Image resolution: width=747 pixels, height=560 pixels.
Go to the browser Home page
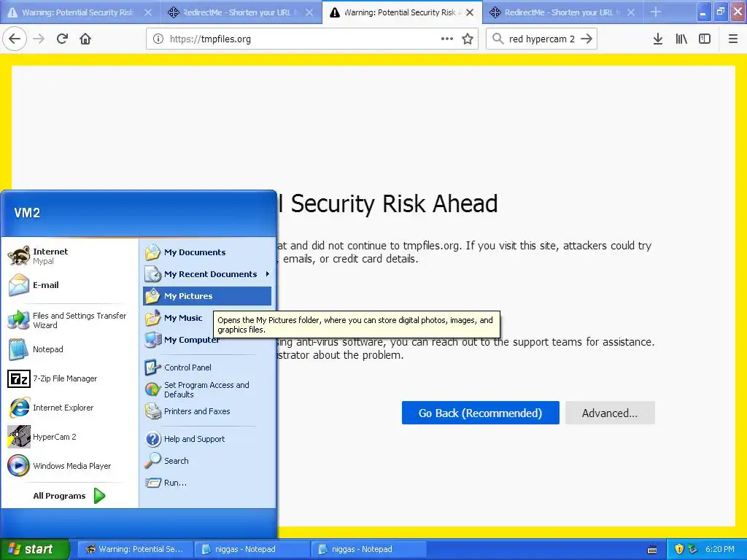click(x=85, y=39)
